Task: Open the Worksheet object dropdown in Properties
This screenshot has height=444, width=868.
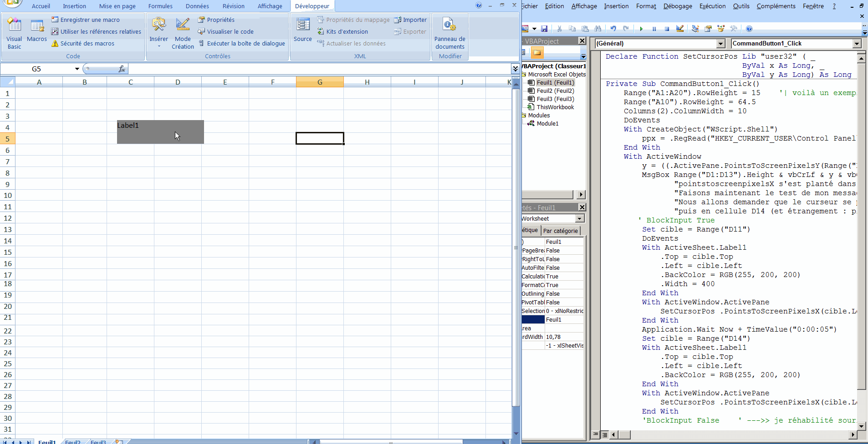Action: click(579, 219)
